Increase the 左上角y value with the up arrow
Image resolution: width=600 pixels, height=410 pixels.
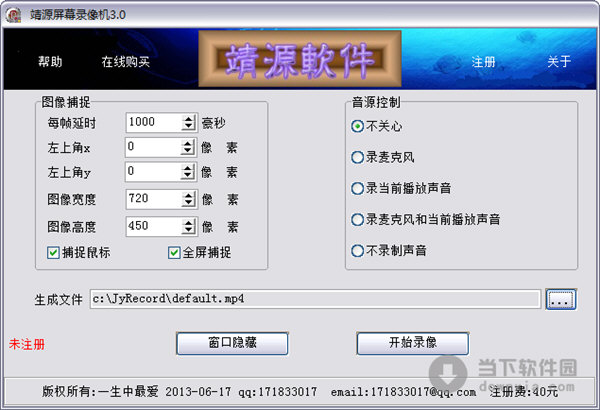(x=188, y=168)
